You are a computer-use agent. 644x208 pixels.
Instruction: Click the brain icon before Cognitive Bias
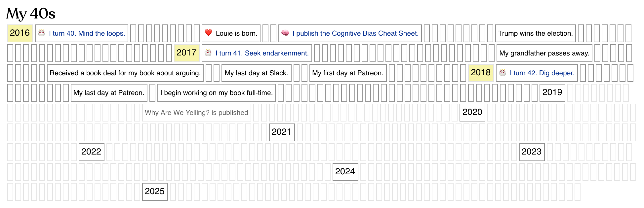285,33
